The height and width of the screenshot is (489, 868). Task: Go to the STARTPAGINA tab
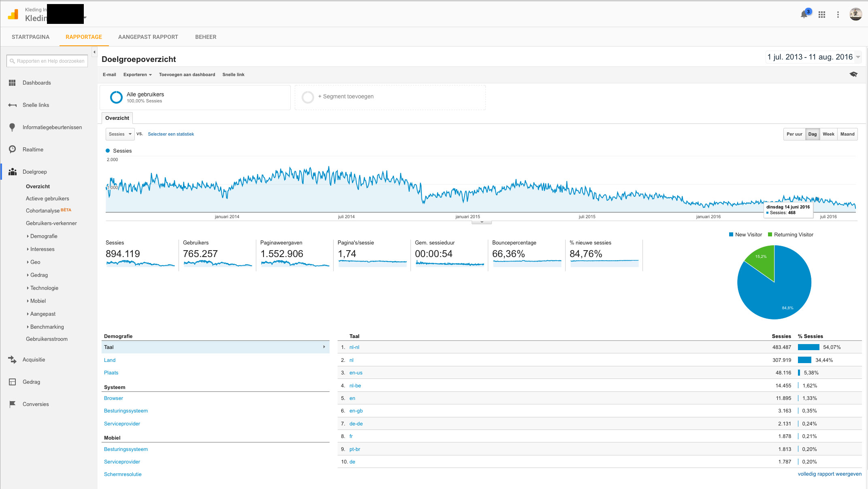tap(30, 37)
